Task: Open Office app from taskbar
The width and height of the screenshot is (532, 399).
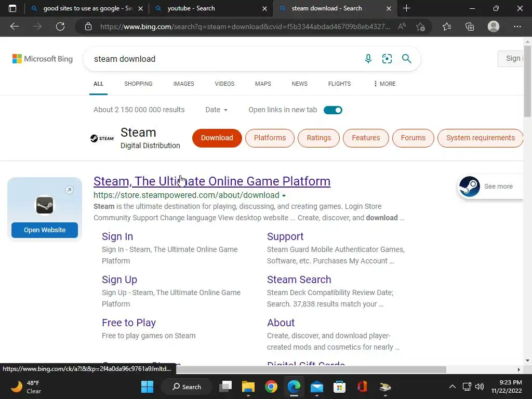Action: 362,387
